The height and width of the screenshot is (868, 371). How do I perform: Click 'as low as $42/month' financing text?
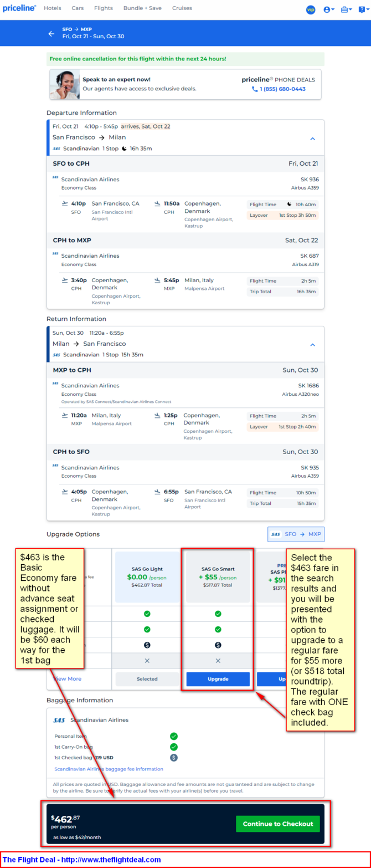click(77, 838)
